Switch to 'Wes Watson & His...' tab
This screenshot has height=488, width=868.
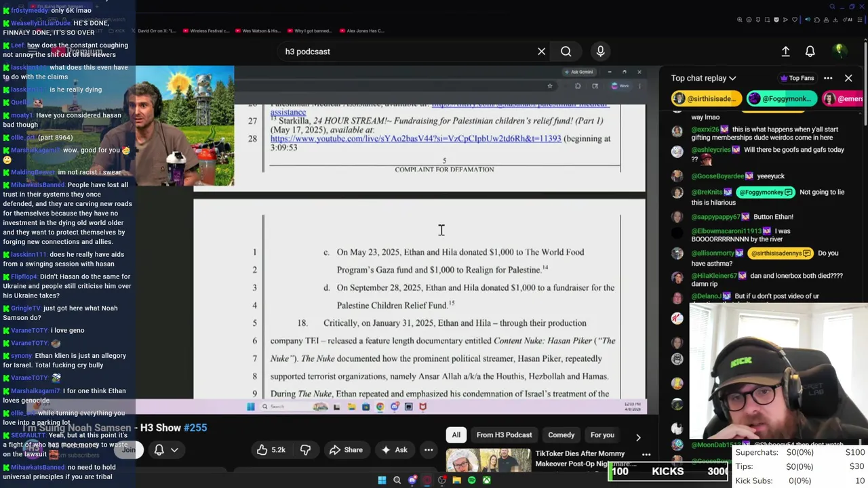[258, 30]
